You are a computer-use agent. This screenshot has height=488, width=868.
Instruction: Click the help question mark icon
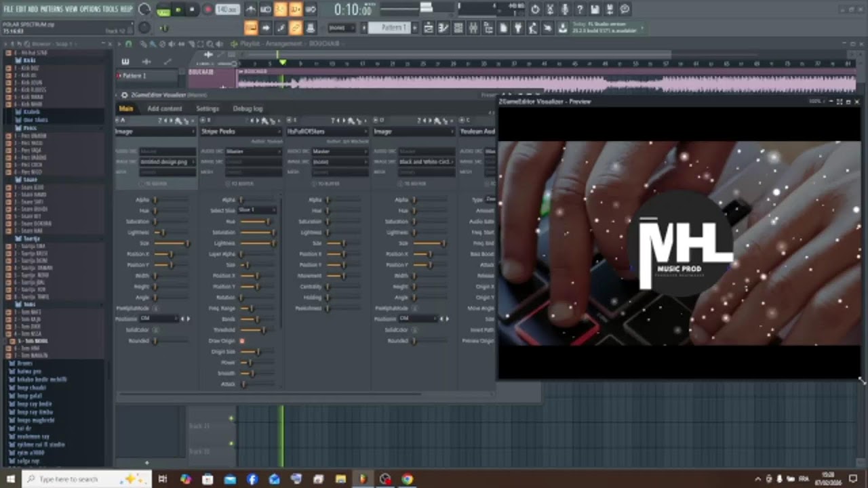coord(580,9)
